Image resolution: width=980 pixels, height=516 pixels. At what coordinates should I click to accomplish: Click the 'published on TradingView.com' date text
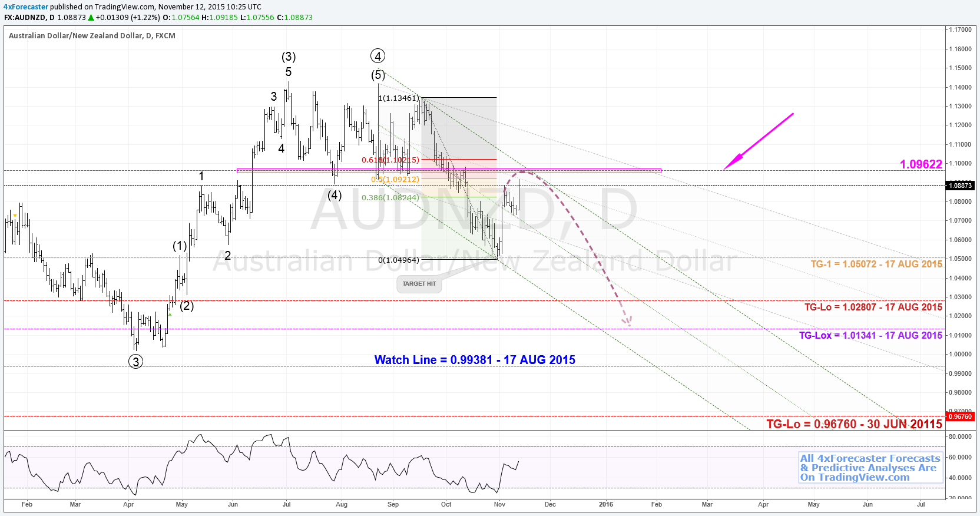tap(155, 7)
